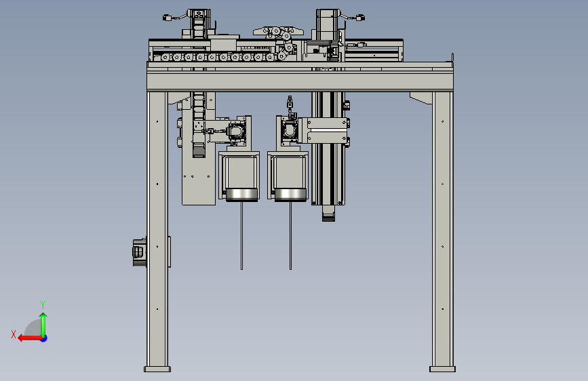Select the left foot plate of the frame

(x=157, y=369)
